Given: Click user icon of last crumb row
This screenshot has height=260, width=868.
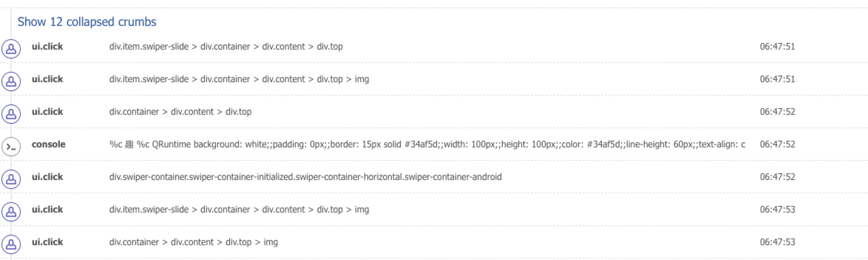Looking at the screenshot, I should pyautogui.click(x=11, y=244).
